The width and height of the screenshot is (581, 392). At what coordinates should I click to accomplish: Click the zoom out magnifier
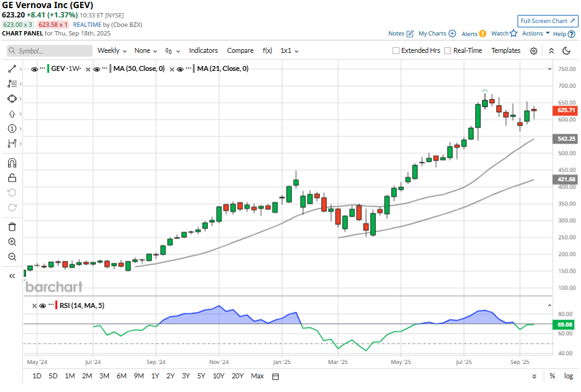[12, 257]
